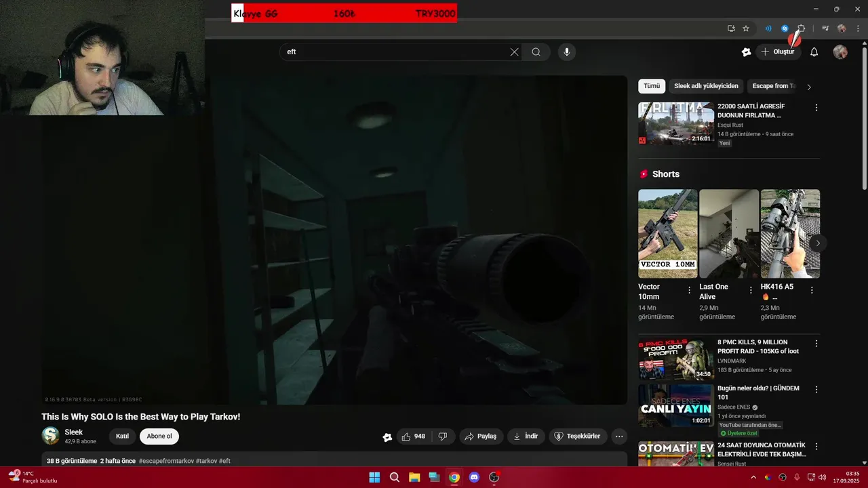Open options for HK416 A5 short
868x488 pixels.
coord(812,290)
